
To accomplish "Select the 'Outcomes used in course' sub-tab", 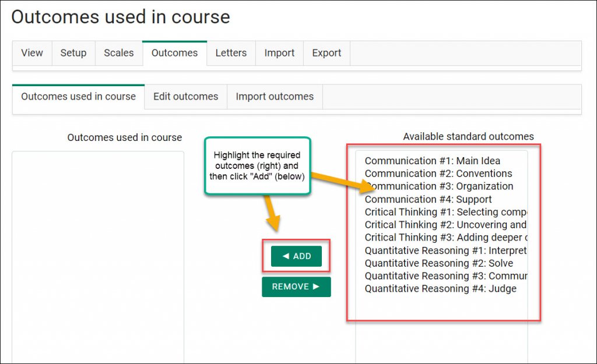I will point(79,97).
